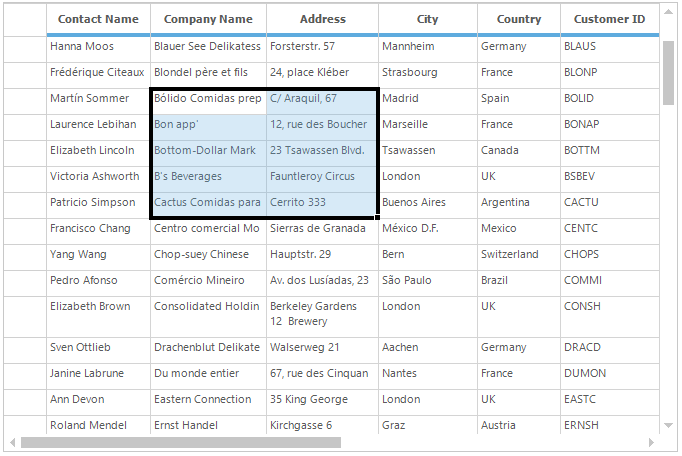Sort by the Contact Name column header
The width and height of the screenshot is (682, 456).
(98, 19)
